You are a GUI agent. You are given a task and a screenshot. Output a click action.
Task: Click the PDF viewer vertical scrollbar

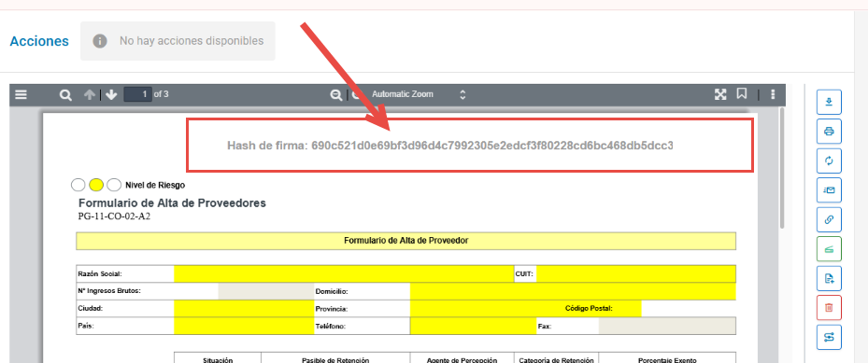pyautogui.click(x=782, y=167)
